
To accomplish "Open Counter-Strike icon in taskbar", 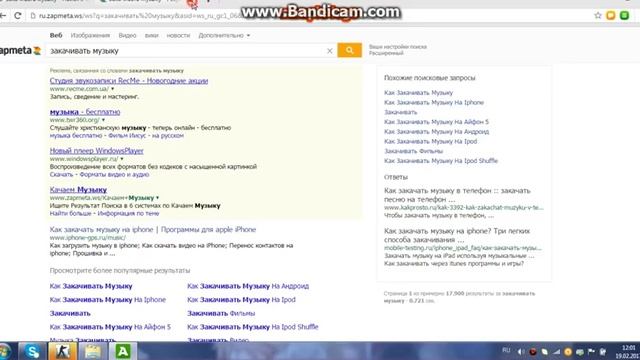I will click(x=62, y=351).
